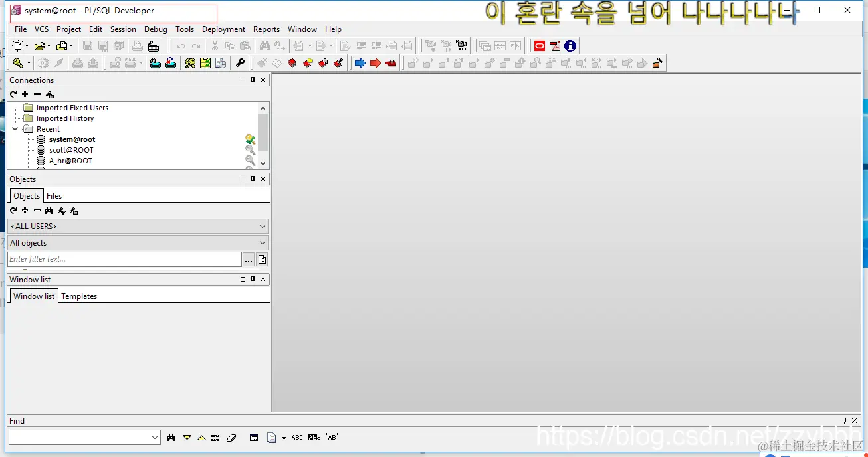Image resolution: width=868 pixels, height=457 pixels.
Task: Click the checklist icon with green checkmarks
Action: tap(205, 63)
